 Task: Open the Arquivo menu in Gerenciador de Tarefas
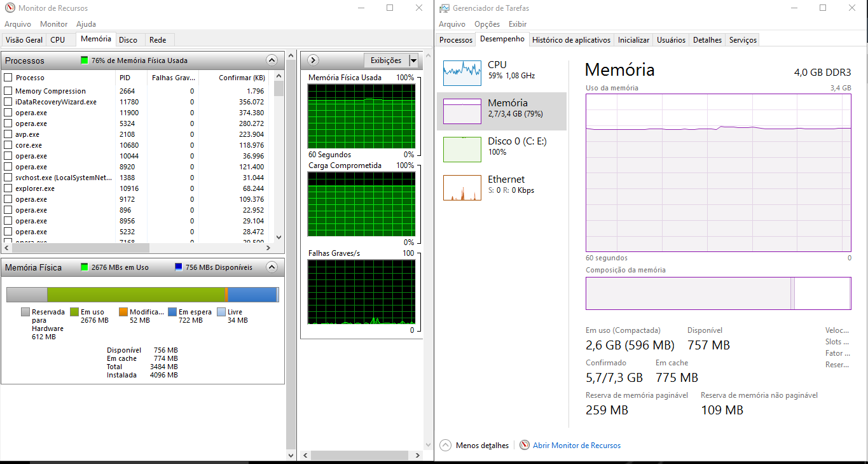coord(452,24)
